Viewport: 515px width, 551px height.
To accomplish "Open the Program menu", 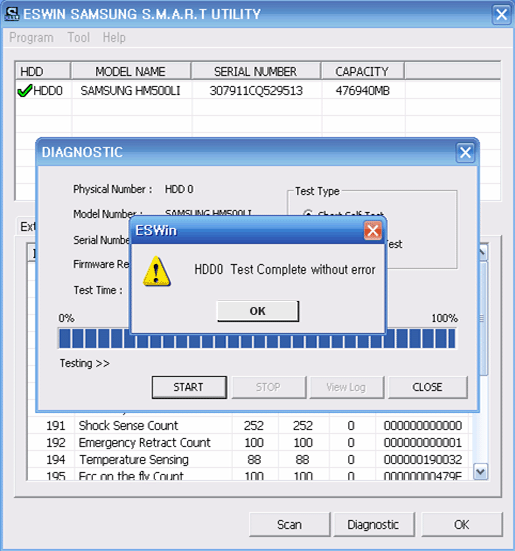I will pos(31,37).
